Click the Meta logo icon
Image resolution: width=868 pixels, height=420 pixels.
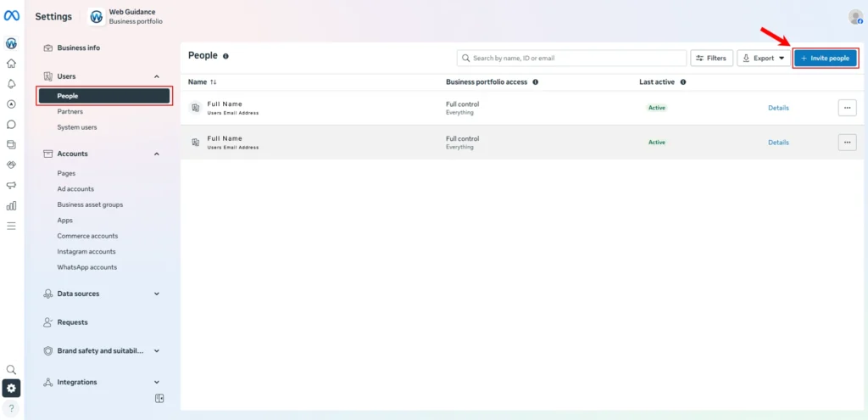click(x=12, y=16)
